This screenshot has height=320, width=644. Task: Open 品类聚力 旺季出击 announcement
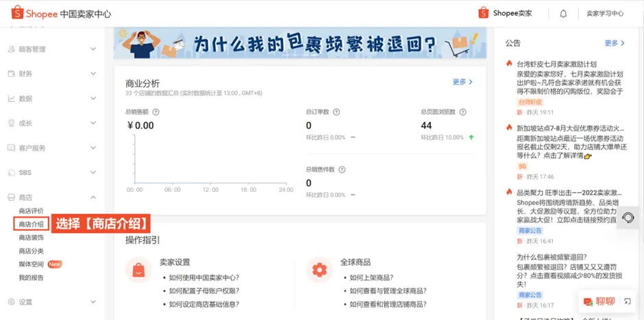click(569, 193)
